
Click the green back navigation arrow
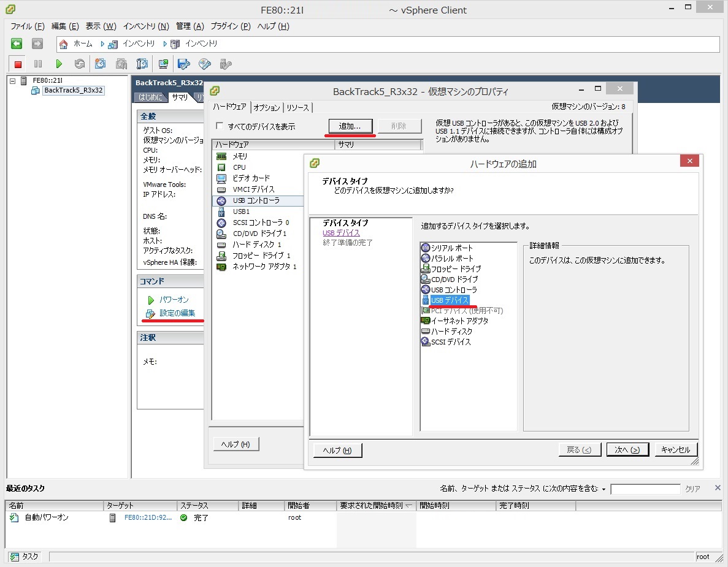tap(17, 44)
